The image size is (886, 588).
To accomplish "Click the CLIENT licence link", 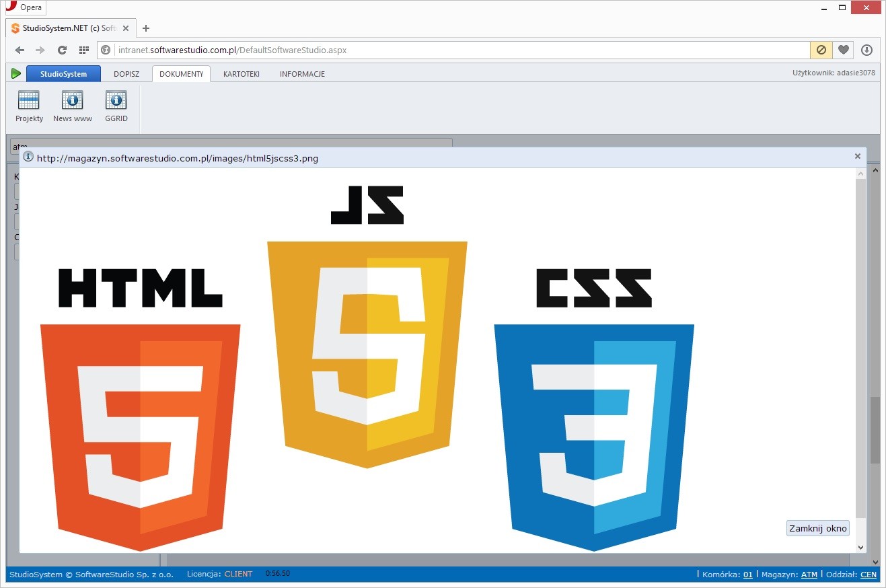I will tap(238, 574).
